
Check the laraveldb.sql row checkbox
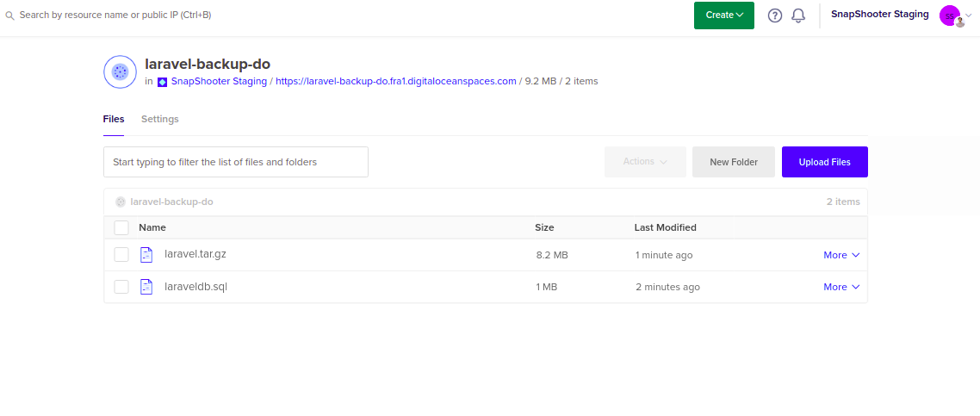(x=121, y=287)
